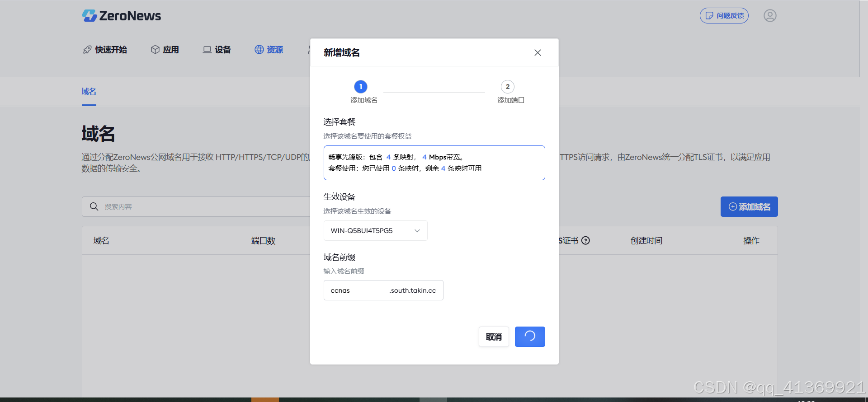Click the 选择套餐 section label
Image resolution: width=868 pixels, height=402 pixels.
pyautogui.click(x=340, y=122)
